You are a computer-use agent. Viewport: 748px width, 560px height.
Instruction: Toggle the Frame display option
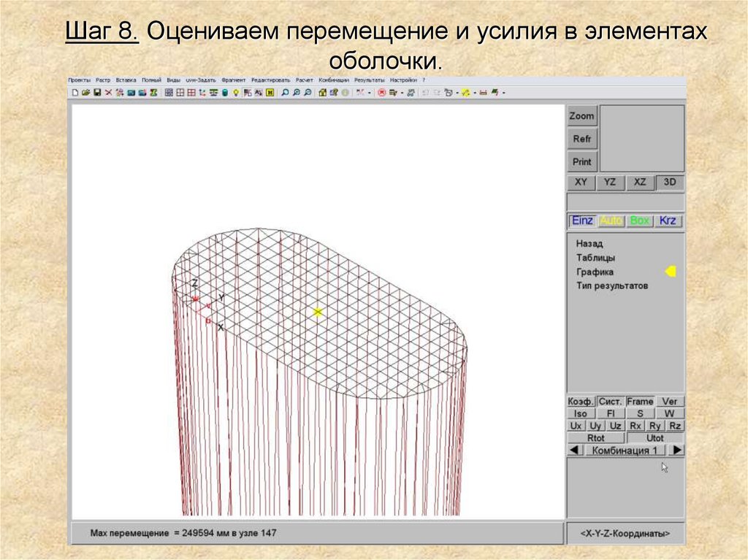[x=640, y=402]
